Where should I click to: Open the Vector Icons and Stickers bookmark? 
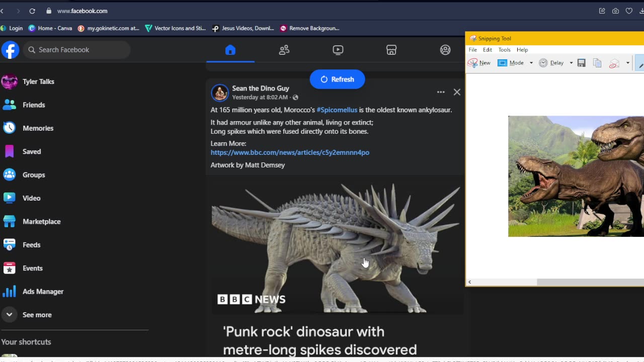pyautogui.click(x=176, y=28)
